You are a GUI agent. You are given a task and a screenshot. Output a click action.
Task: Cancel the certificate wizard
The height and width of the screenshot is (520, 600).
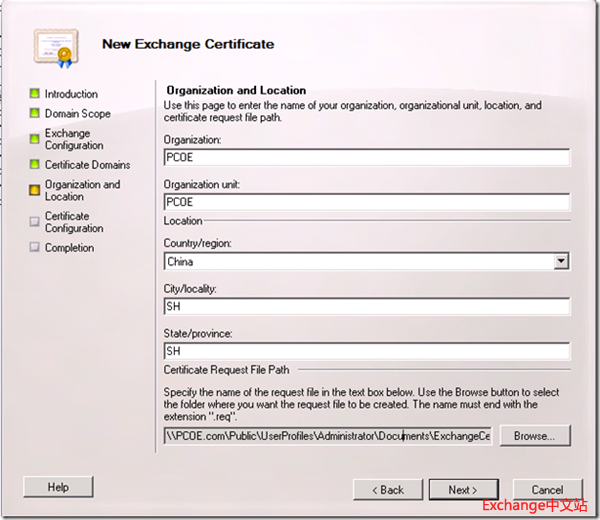click(548, 490)
